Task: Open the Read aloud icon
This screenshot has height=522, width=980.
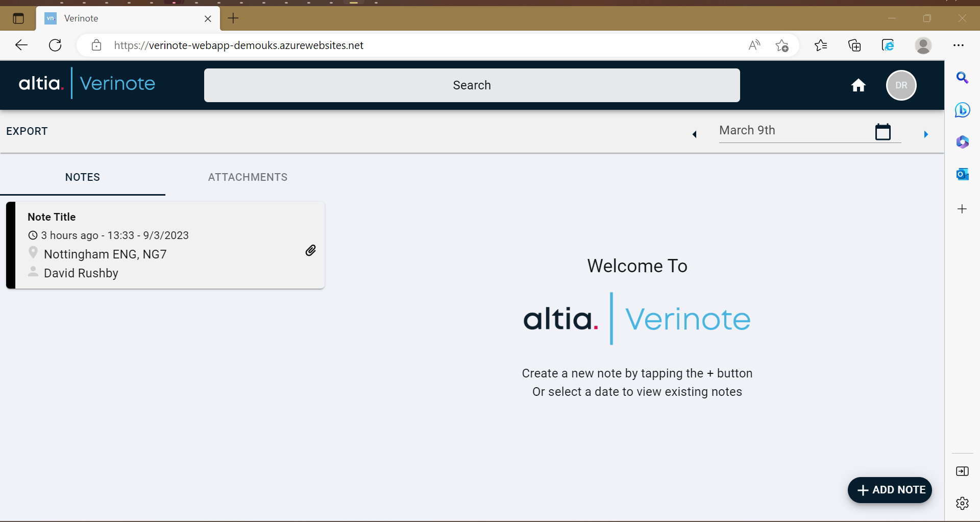Action: [x=754, y=45]
